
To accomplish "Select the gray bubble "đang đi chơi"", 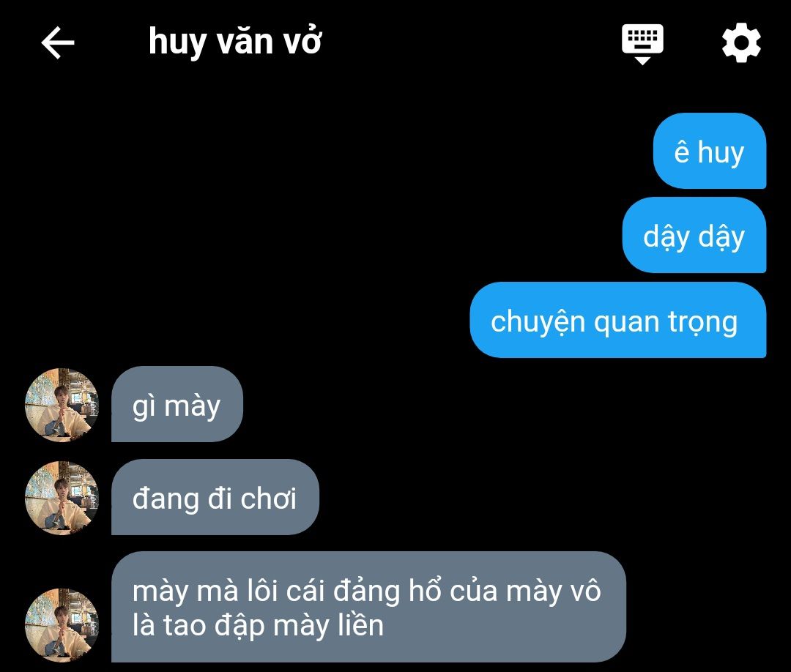I will (215, 497).
